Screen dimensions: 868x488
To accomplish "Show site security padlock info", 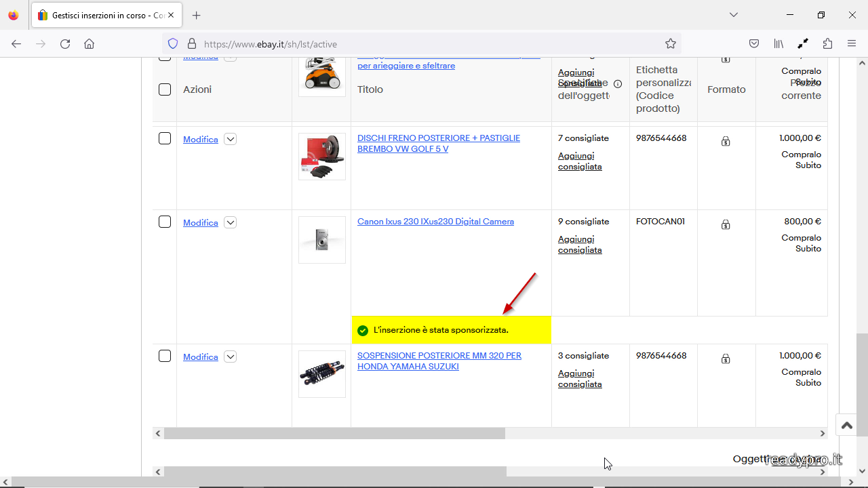I will (192, 44).
